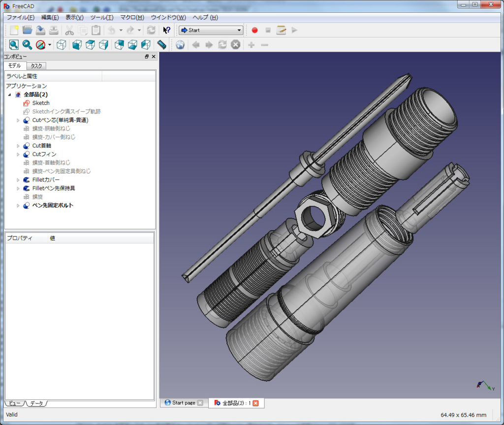
Task: Click the Redo arrow icon
Action: point(130,30)
